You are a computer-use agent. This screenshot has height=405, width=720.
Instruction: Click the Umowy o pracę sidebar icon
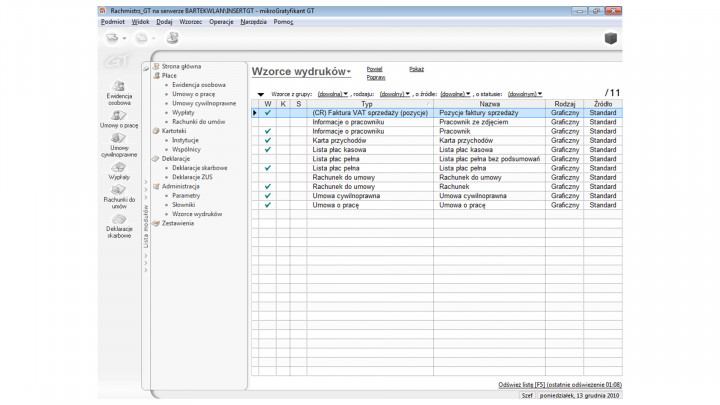tap(119, 116)
